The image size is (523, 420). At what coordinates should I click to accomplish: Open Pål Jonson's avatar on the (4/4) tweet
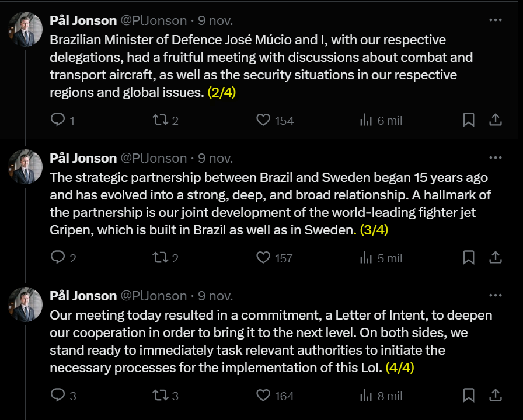tap(26, 304)
